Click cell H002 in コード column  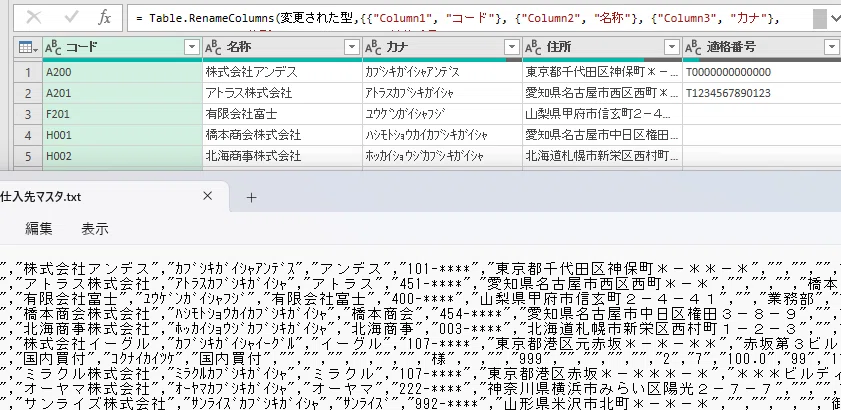pyautogui.click(x=122, y=156)
